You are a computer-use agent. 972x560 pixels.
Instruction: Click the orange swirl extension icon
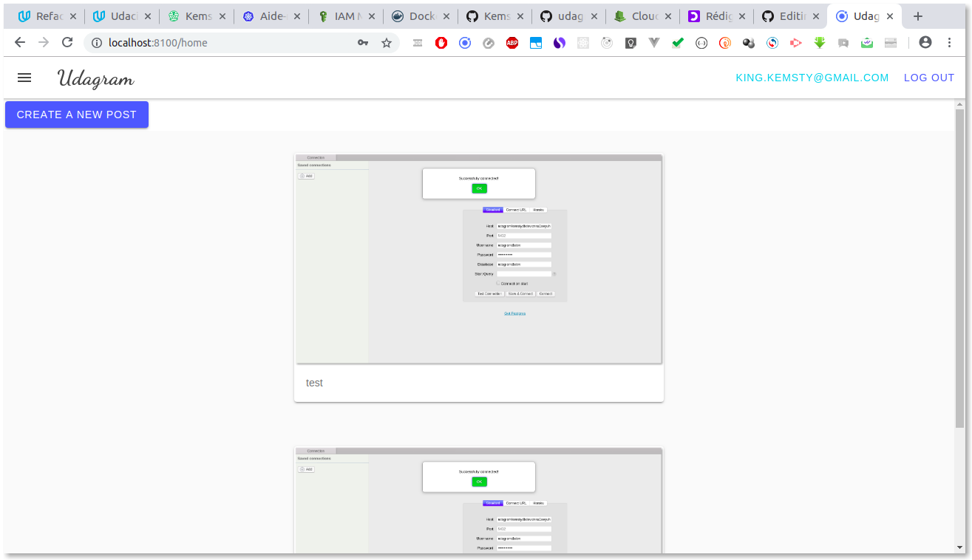click(725, 43)
